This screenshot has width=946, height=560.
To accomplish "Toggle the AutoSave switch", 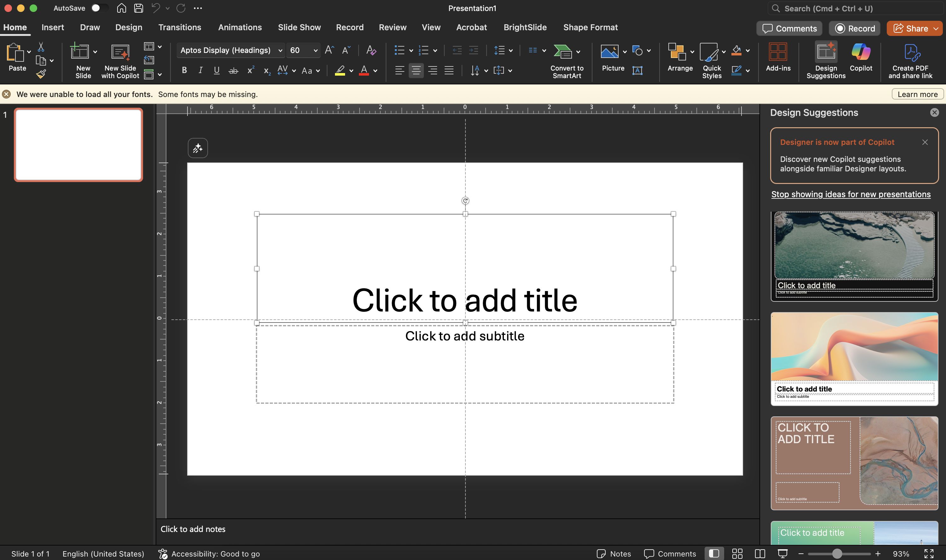I will [99, 8].
